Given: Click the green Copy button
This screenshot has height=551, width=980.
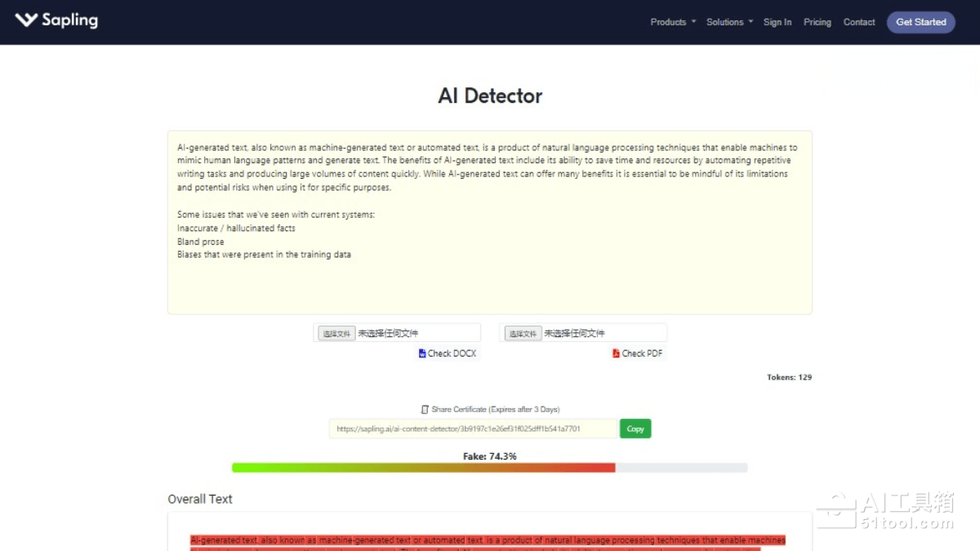Looking at the screenshot, I should 635,429.
